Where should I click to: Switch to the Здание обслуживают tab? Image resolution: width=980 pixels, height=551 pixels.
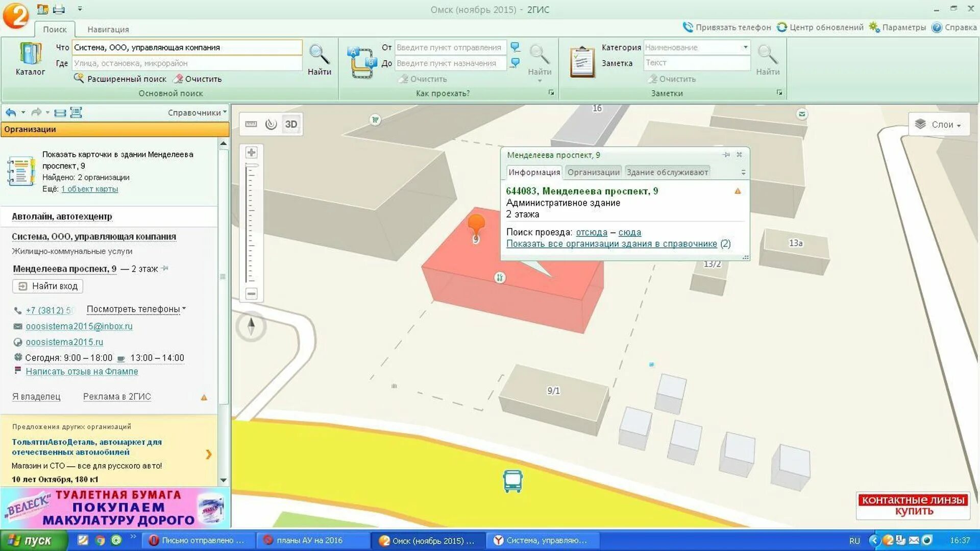(667, 172)
